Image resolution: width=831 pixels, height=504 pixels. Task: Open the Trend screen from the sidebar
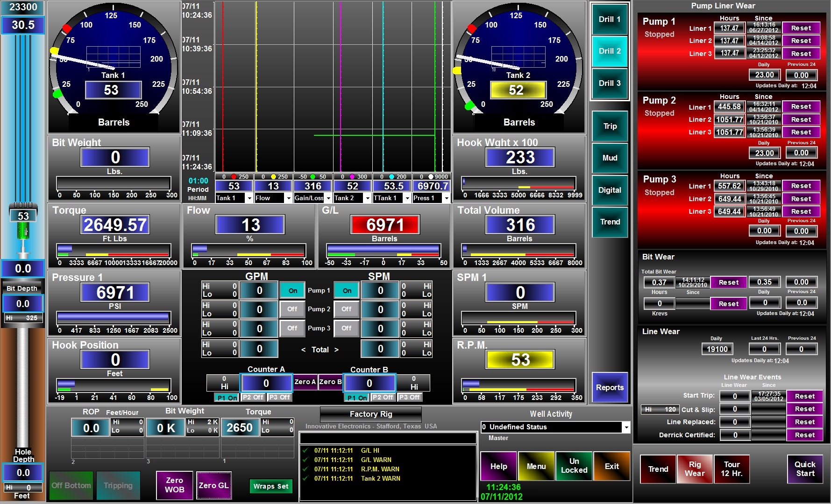pos(609,222)
